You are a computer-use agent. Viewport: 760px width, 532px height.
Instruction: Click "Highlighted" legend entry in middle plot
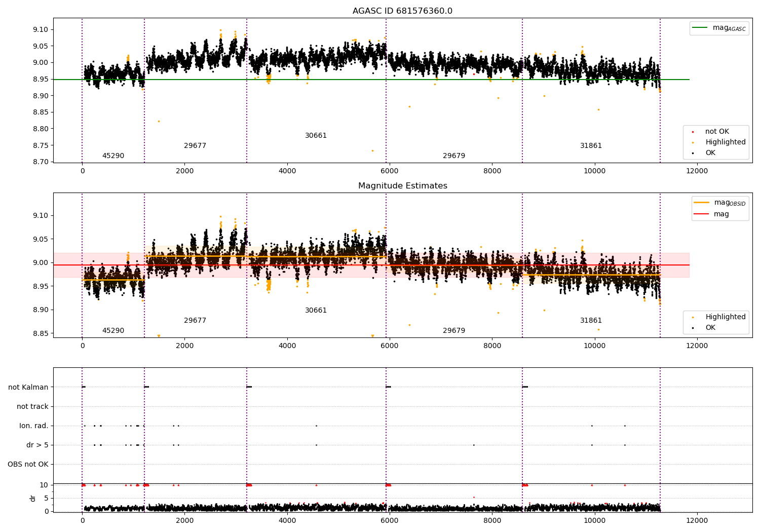pos(725,317)
